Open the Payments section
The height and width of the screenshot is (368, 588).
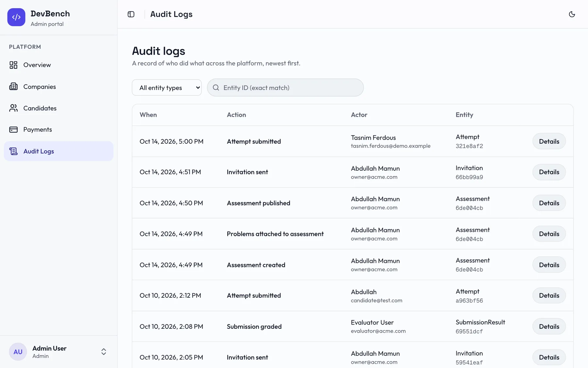click(x=59, y=130)
